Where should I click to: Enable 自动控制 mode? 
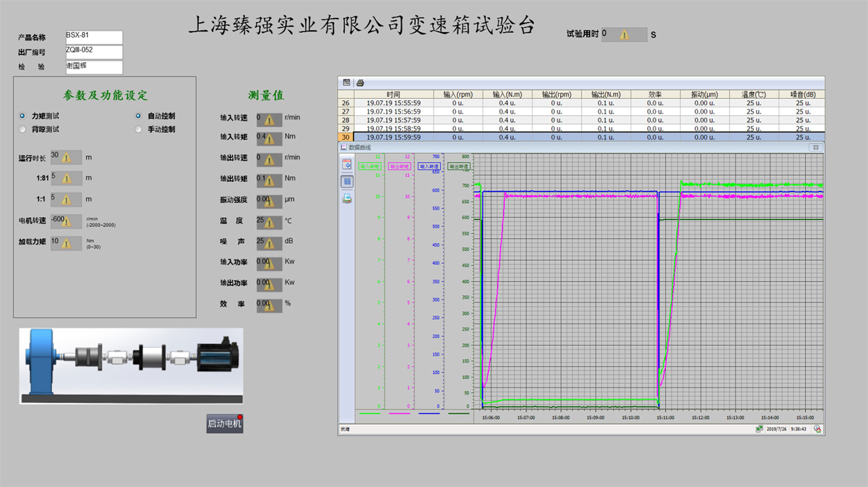coord(138,116)
